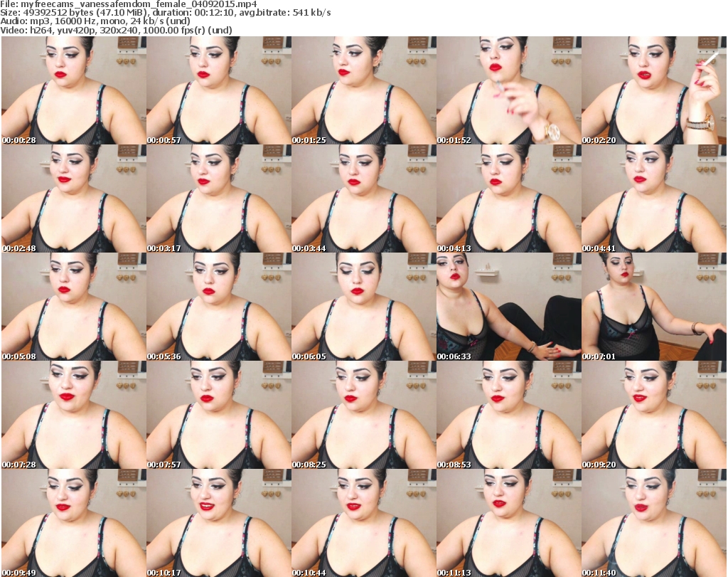Open the frame stamped 00:07:28

[x=74, y=415]
